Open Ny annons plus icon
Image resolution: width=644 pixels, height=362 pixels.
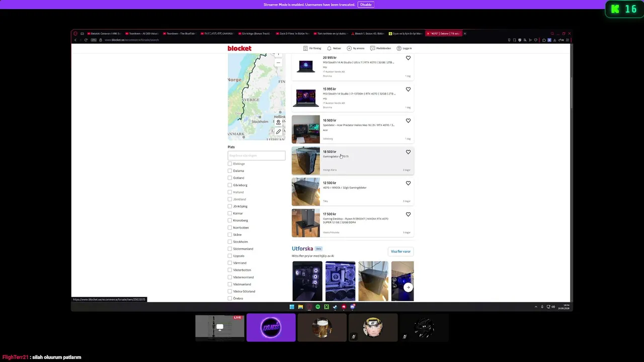(349, 48)
